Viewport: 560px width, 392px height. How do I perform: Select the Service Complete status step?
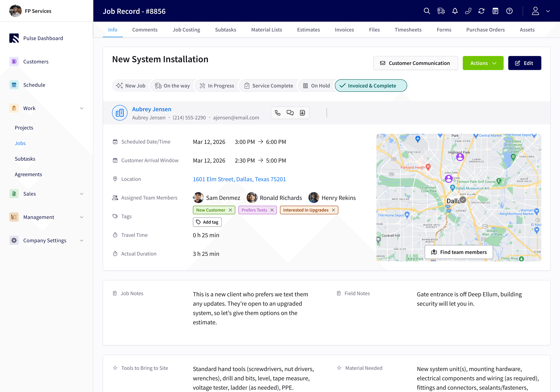pos(269,86)
